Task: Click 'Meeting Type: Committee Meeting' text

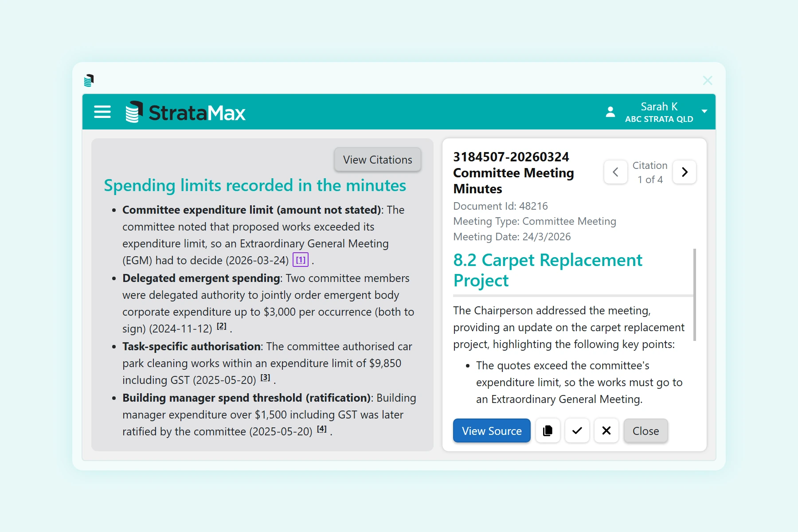Action: click(535, 221)
